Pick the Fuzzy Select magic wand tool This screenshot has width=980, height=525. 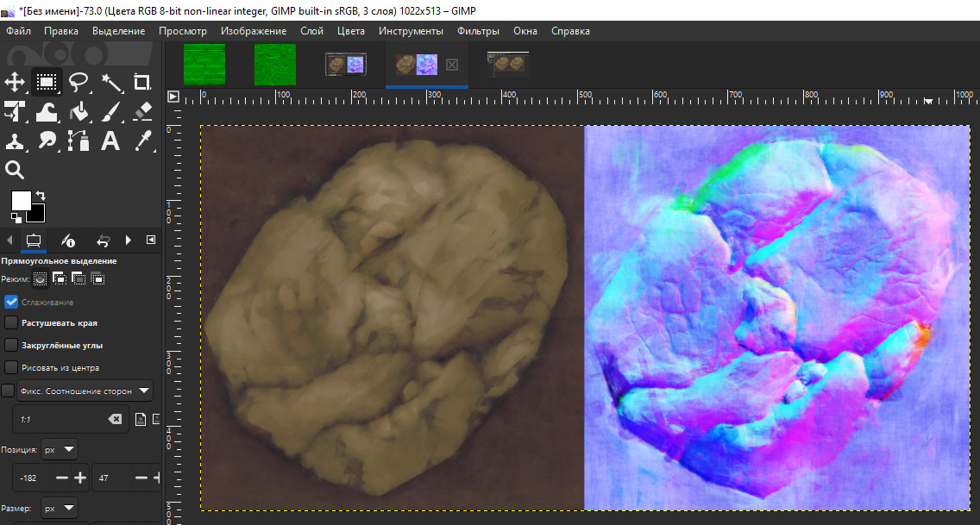110,82
